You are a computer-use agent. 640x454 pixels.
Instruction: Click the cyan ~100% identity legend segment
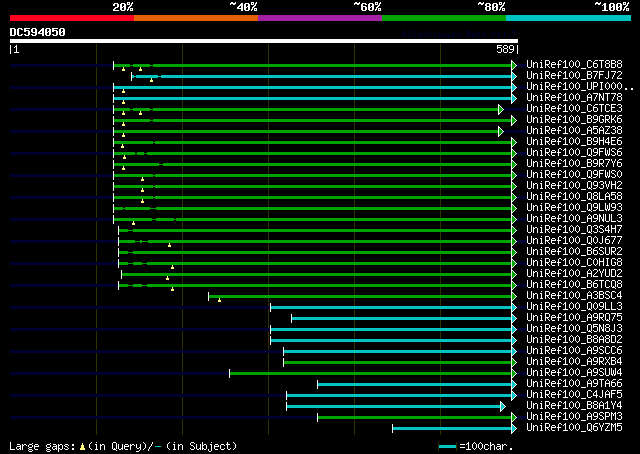568,18
